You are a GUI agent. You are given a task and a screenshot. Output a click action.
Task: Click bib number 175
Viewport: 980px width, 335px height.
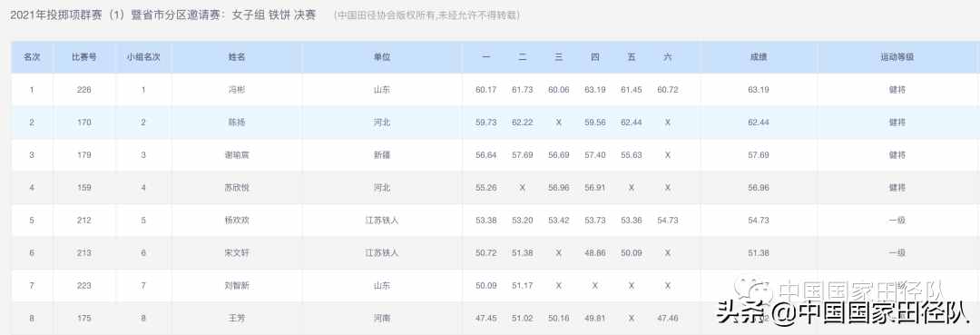click(83, 318)
